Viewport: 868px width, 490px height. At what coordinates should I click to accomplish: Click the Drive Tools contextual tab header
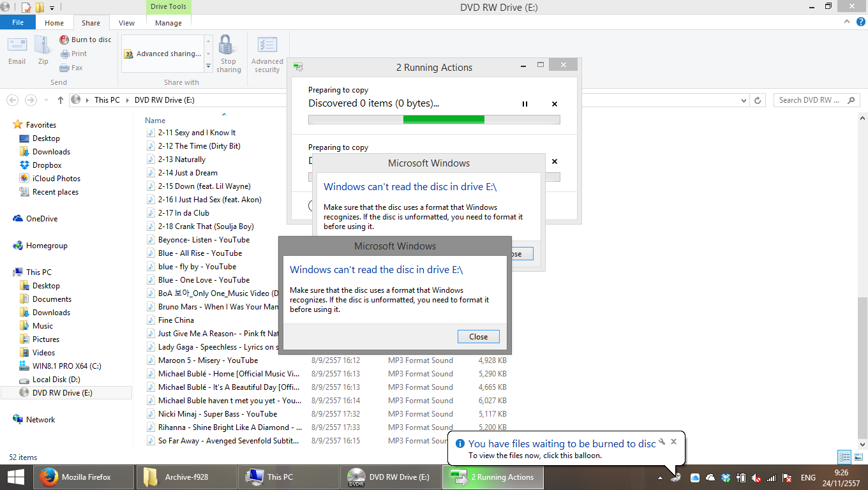[168, 7]
